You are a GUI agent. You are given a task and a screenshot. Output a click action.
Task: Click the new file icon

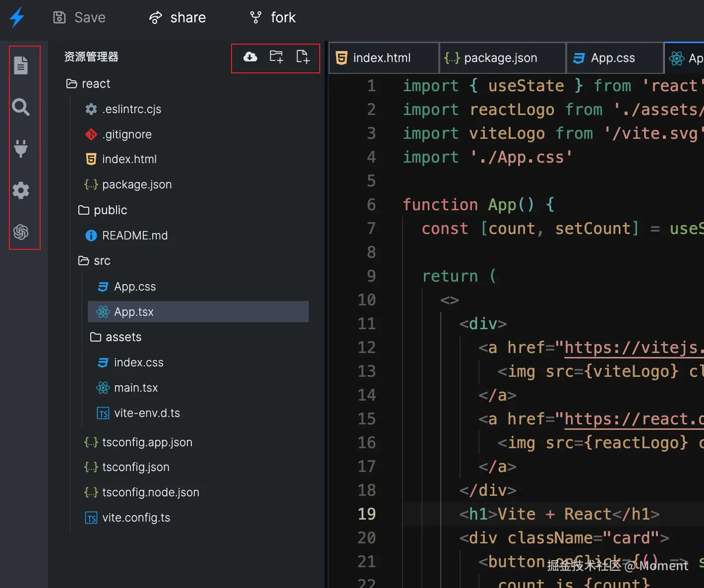(x=302, y=57)
